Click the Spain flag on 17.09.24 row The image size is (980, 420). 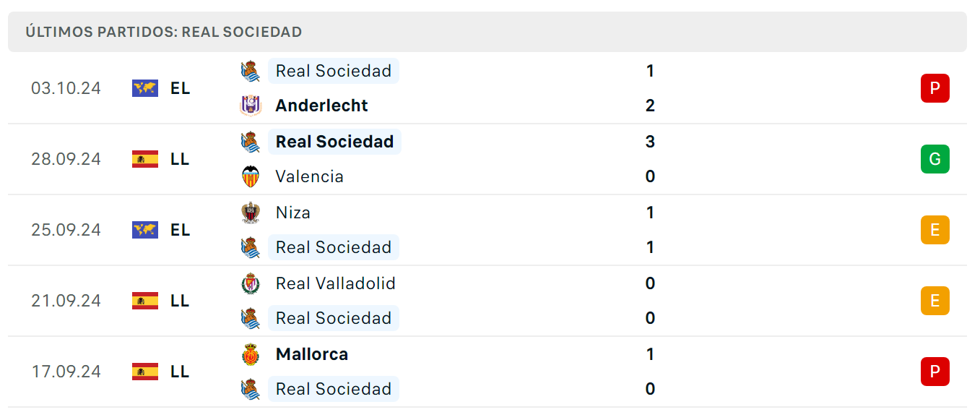(x=145, y=372)
